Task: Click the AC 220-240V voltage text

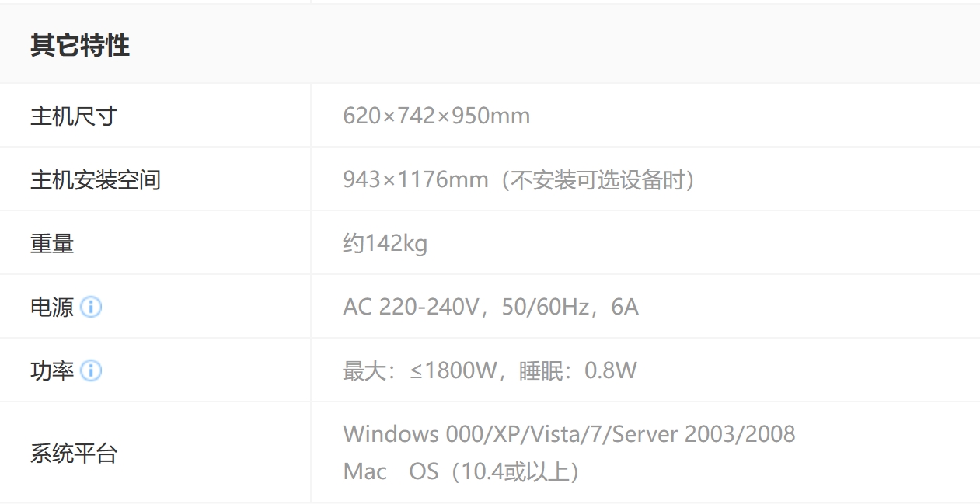Action: [x=410, y=308]
